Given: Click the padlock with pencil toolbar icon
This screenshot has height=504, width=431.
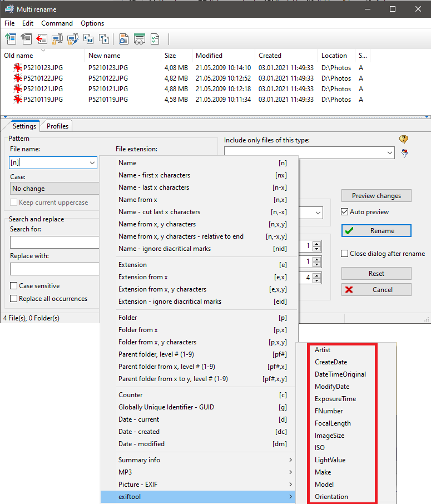Looking at the screenshot, I should click(x=72, y=39).
